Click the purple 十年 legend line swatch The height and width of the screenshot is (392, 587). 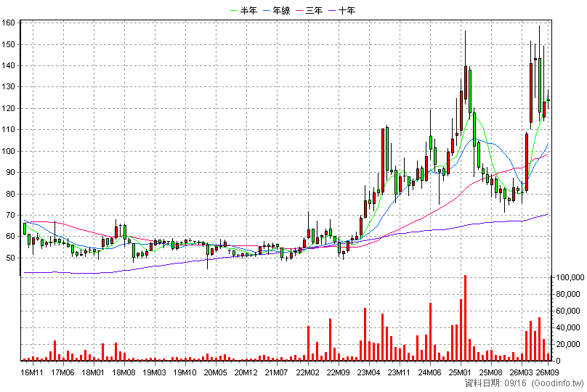pyautogui.click(x=333, y=11)
